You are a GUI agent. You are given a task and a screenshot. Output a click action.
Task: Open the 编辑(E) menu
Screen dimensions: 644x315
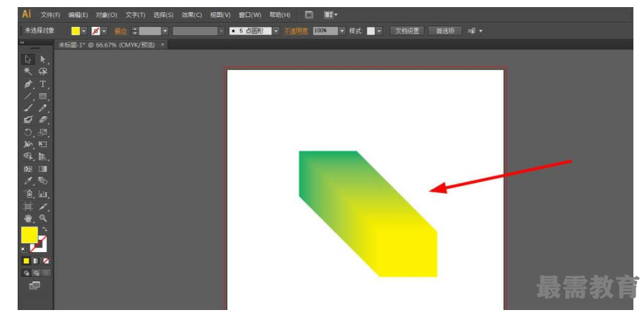coord(78,15)
